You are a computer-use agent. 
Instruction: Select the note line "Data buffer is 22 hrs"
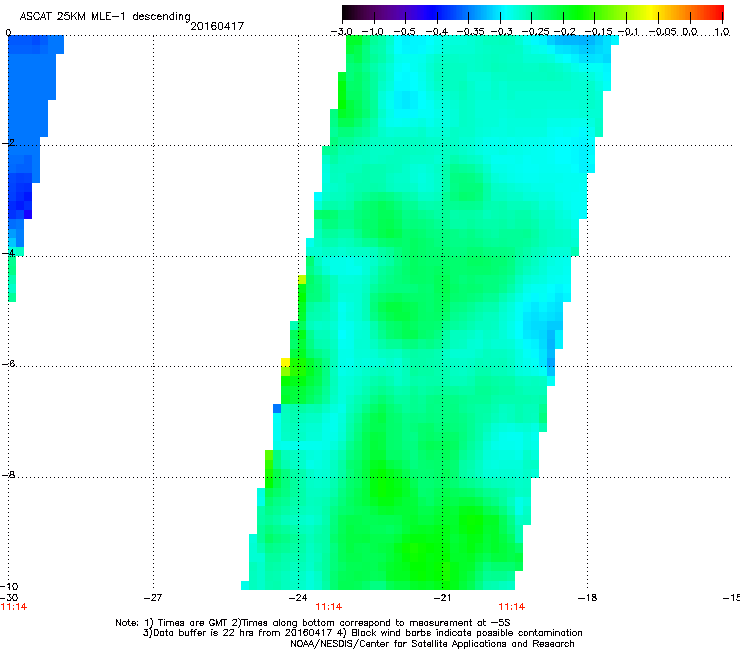tap(362, 633)
